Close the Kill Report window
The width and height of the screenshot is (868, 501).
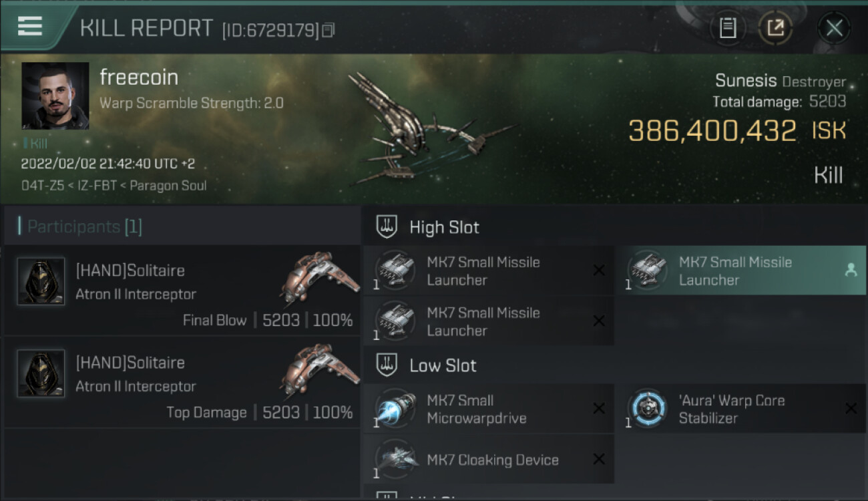click(834, 28)
